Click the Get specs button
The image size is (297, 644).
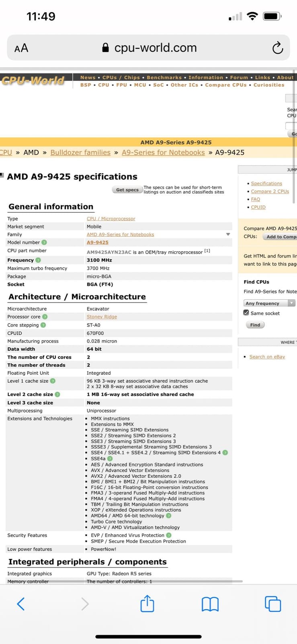tap(127, 190)
